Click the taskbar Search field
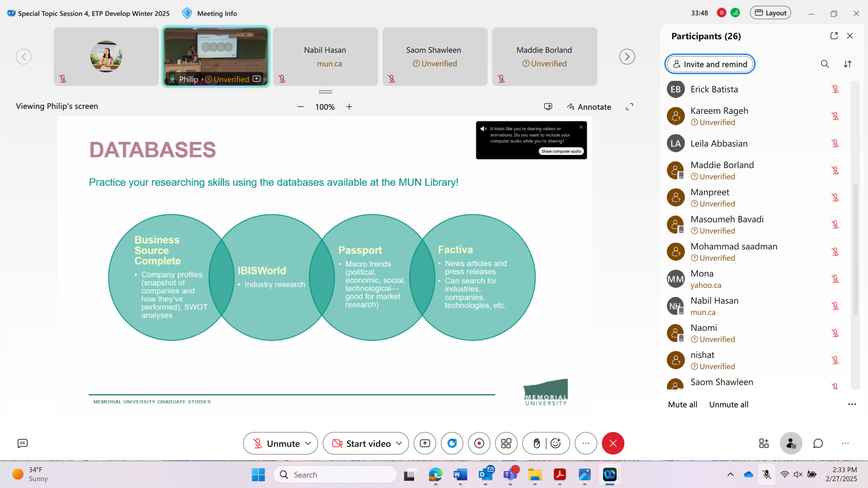868x488 pixels. (335, 474)
